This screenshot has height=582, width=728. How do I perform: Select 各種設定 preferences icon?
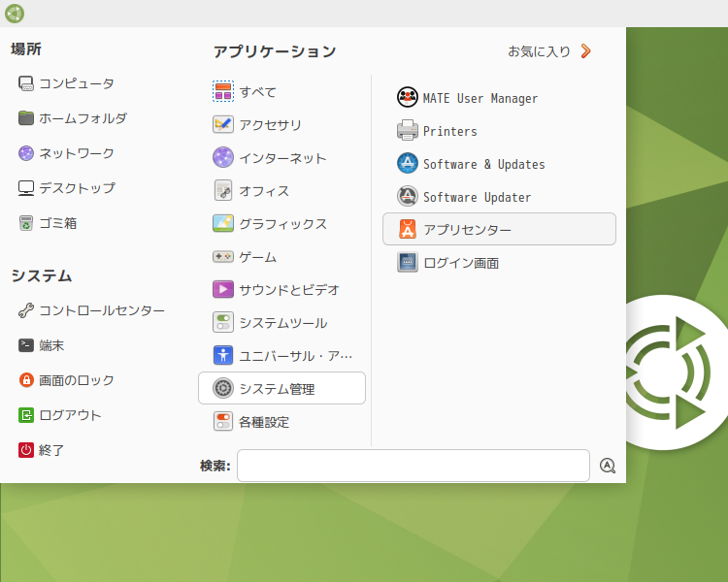223,421
